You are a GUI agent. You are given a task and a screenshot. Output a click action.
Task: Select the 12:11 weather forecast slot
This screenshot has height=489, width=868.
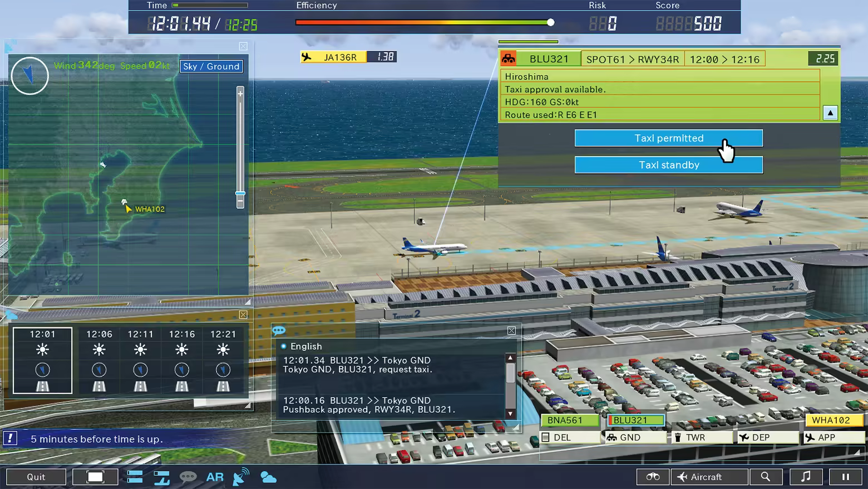[x=140, y=360]
